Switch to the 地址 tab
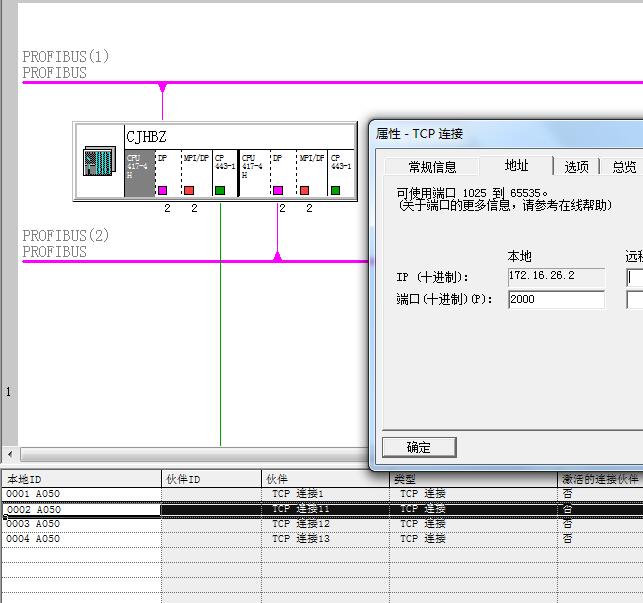 coord(516,165)
